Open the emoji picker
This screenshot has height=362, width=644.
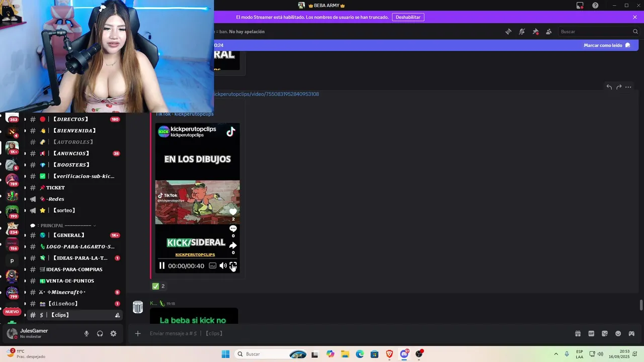point(618,333)
